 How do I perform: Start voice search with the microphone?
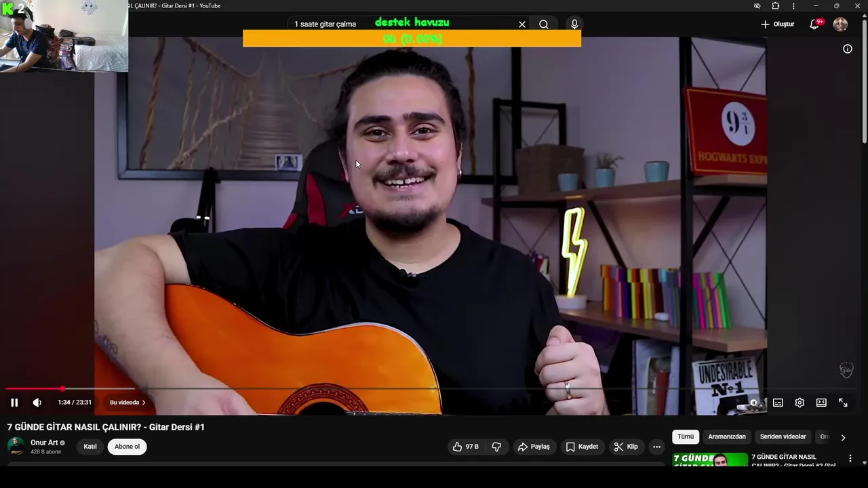(574, 24)
